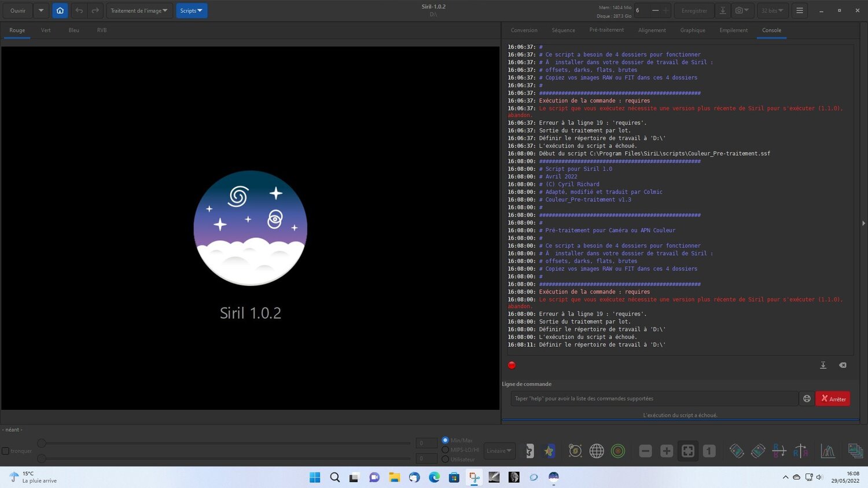Open the hamburger main menu
This screenshot has width=868, height=488.
coord(799,10)
